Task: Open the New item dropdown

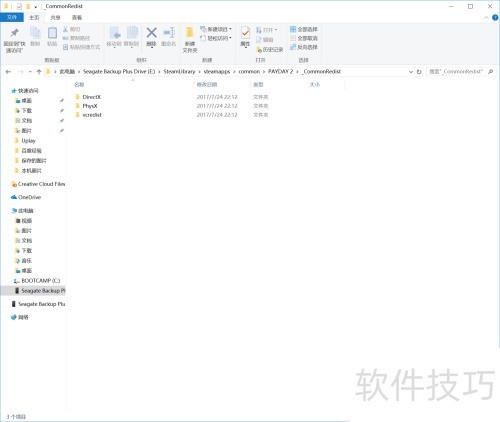Action: [x=215, y=29]
